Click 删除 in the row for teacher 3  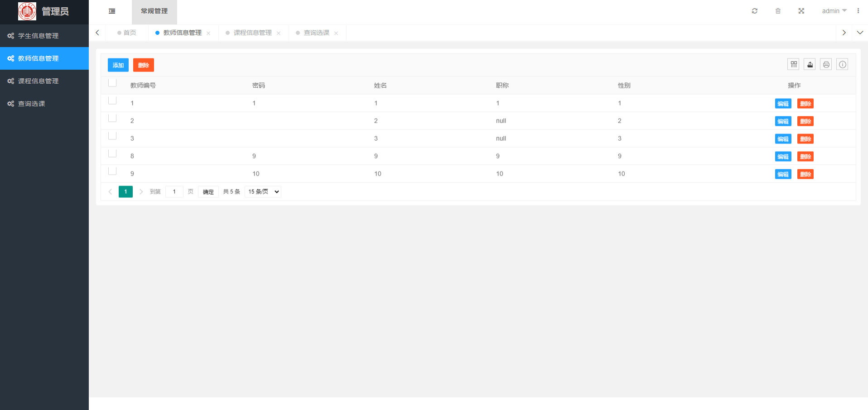point(805,139)
